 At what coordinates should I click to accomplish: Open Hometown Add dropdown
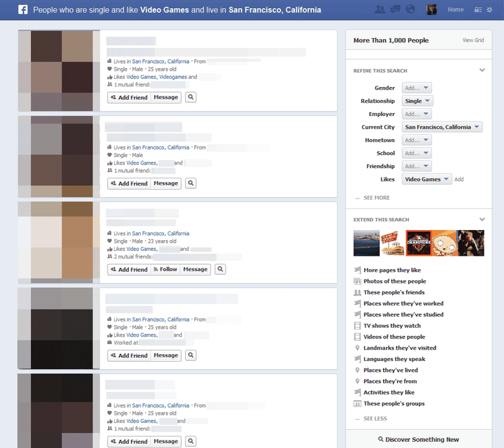tap(416, 140)
